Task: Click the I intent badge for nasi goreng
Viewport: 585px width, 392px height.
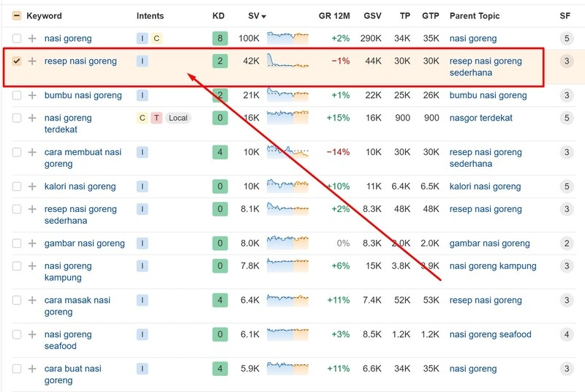Action: [142, 39]
